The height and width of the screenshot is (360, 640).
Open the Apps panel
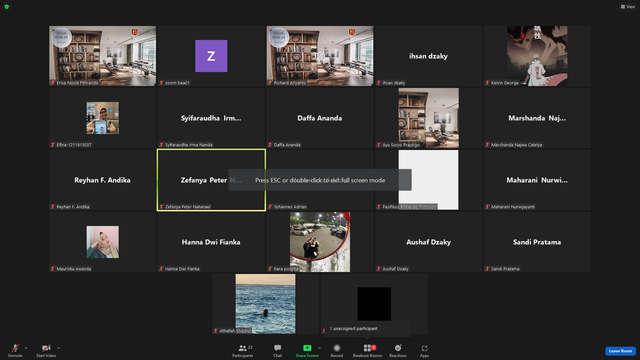(424, 350)
